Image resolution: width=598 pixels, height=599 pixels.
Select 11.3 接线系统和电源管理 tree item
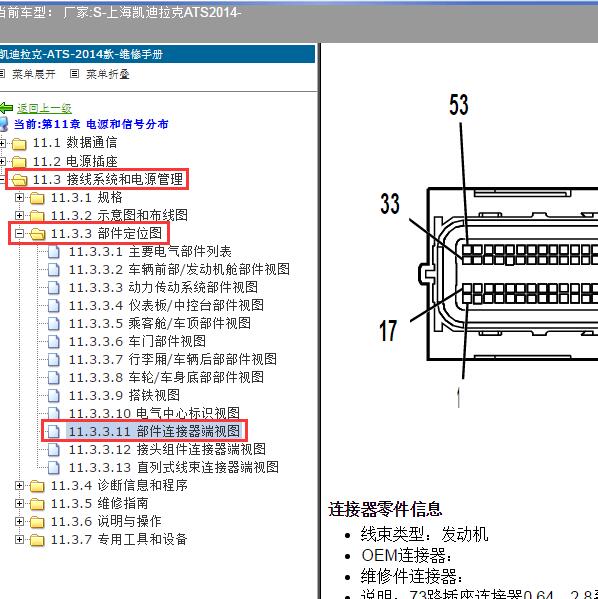[x=108, y=179]
